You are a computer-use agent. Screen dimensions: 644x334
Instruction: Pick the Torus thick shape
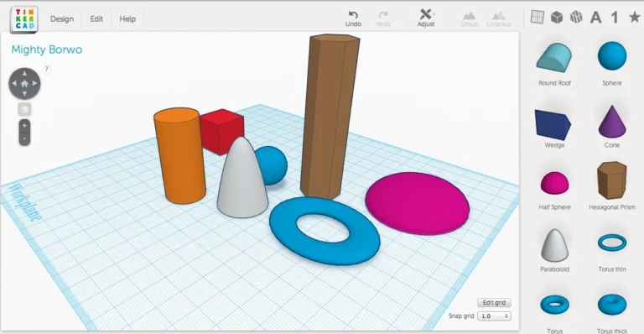click(612, 305)
